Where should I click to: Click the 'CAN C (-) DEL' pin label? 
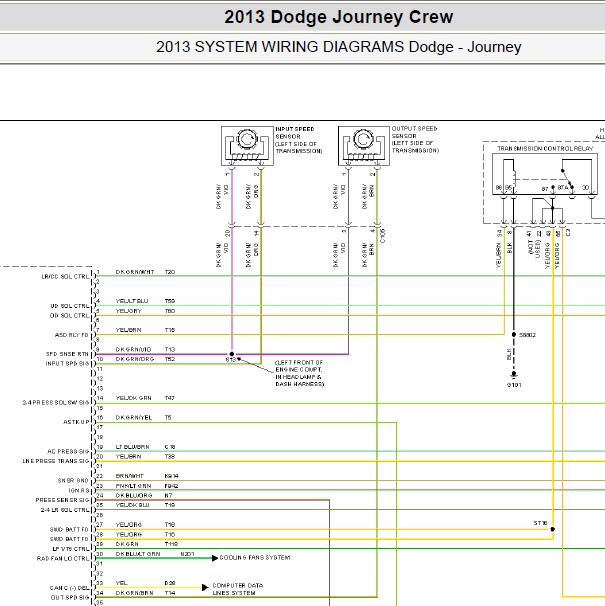pyautogui.click(x=70, y=588)
